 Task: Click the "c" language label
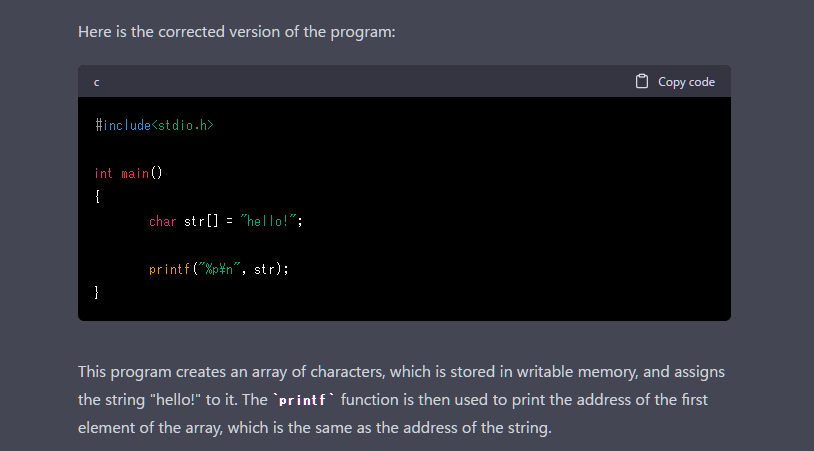click(97, 82)
